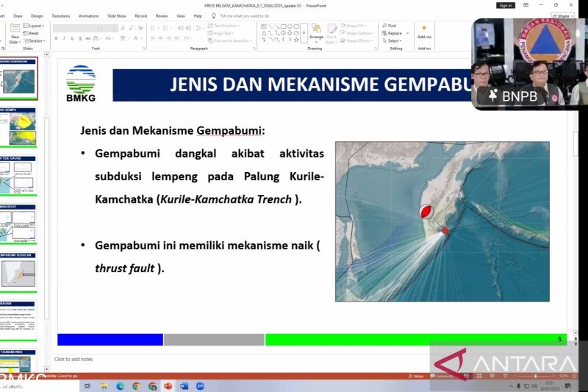The width and height of the screenshot is (588, 392).
Task: Open PowerPoint from the Windows taskbar
Action: pos(168,385)
